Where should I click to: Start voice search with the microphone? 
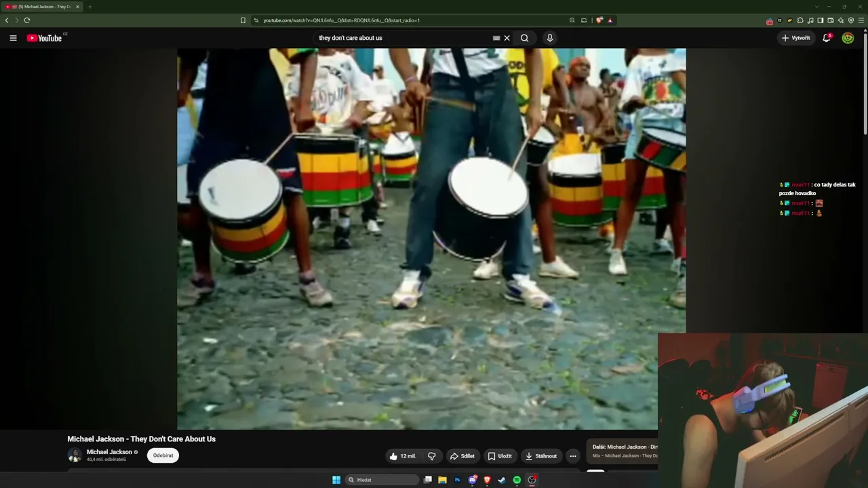click(550, 38)
